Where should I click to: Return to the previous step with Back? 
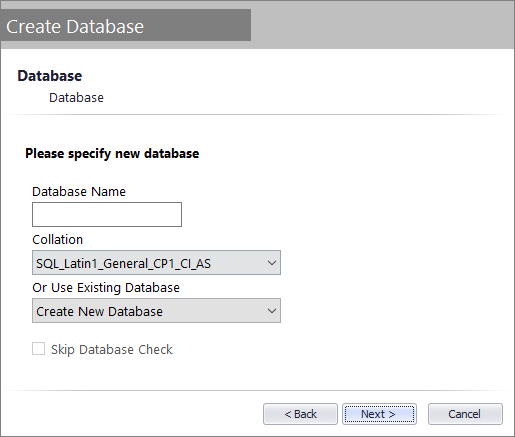click(300, 414)
